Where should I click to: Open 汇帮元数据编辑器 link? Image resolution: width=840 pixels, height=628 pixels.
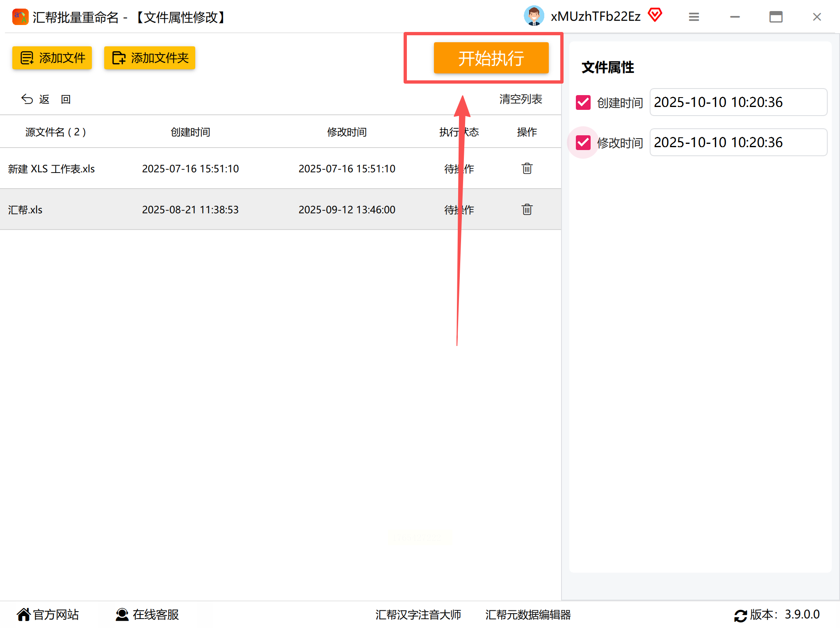point(528,614)
